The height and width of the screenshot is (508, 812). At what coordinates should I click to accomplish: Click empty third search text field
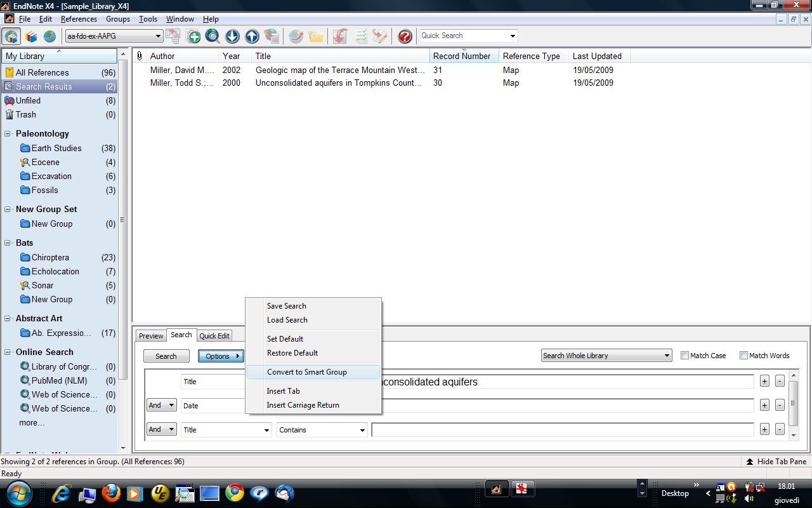(563, 430)
